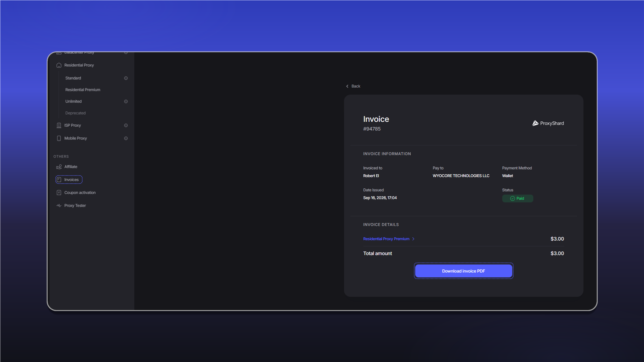Open the Residential Premium menu item
This screenshot has height=362, width=644.
pos(83,90)
